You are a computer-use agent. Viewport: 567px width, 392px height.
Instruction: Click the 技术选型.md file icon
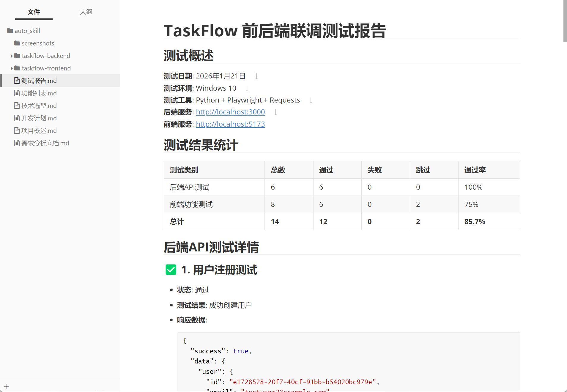17,106
